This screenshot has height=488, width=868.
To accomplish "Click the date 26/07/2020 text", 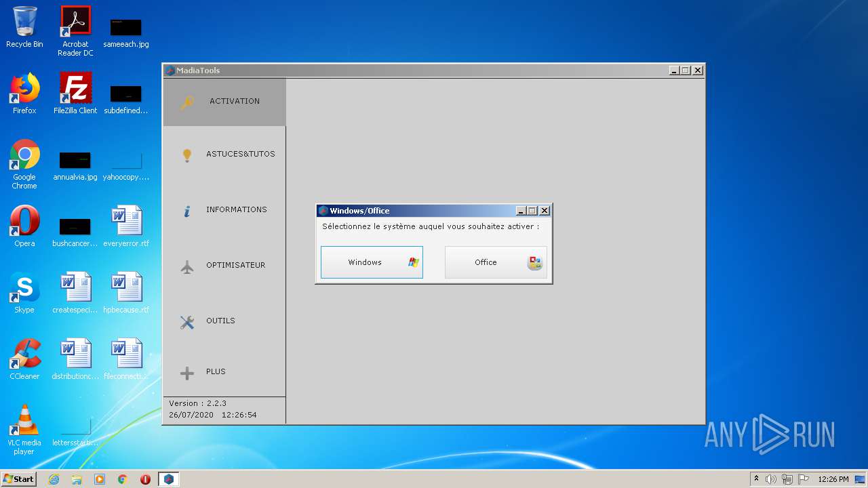I will pos(190,415).
